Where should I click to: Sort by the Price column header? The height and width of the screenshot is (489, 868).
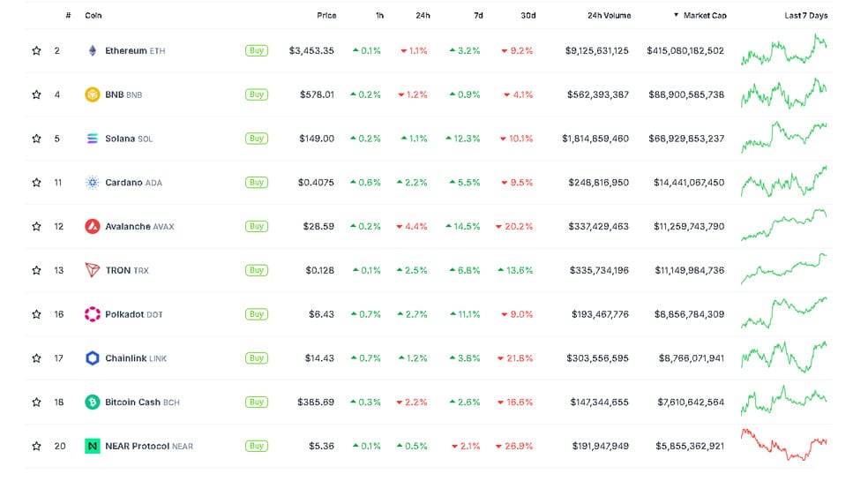click(326, 16)
